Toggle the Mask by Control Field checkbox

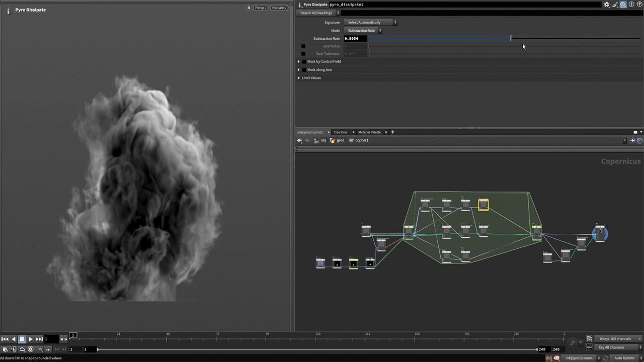304,62
